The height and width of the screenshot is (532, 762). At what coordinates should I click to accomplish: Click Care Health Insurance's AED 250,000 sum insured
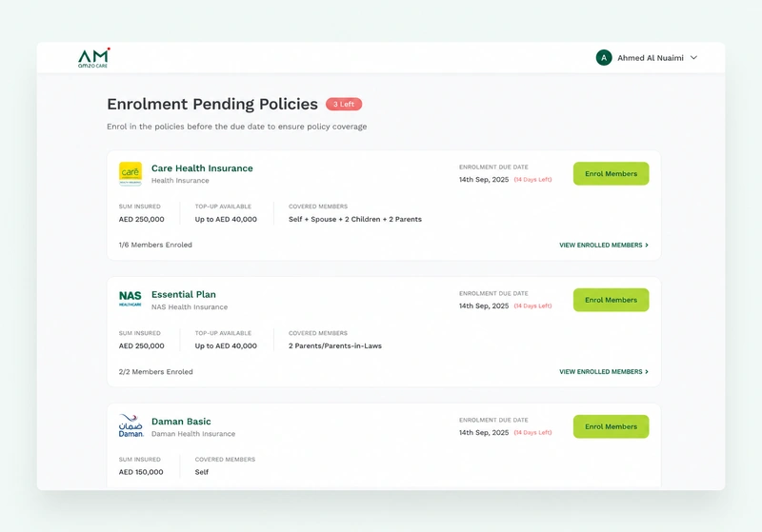141,220
